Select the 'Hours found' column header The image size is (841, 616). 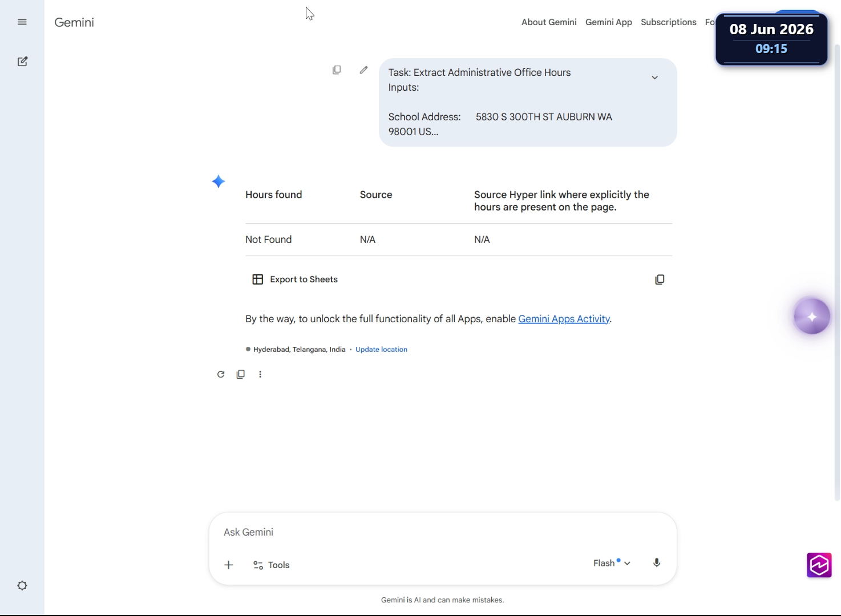(274, 194)
